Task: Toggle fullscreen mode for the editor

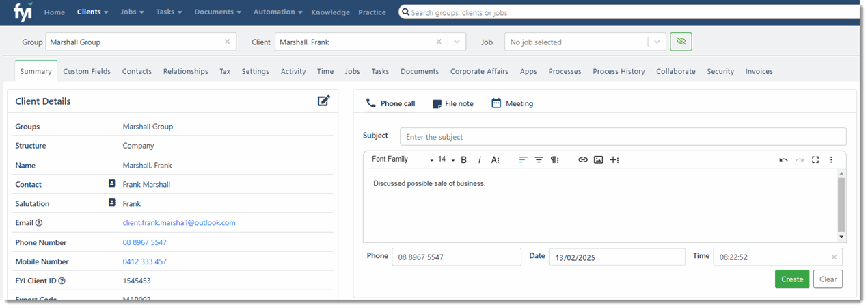Action: [x=815, y=159]
